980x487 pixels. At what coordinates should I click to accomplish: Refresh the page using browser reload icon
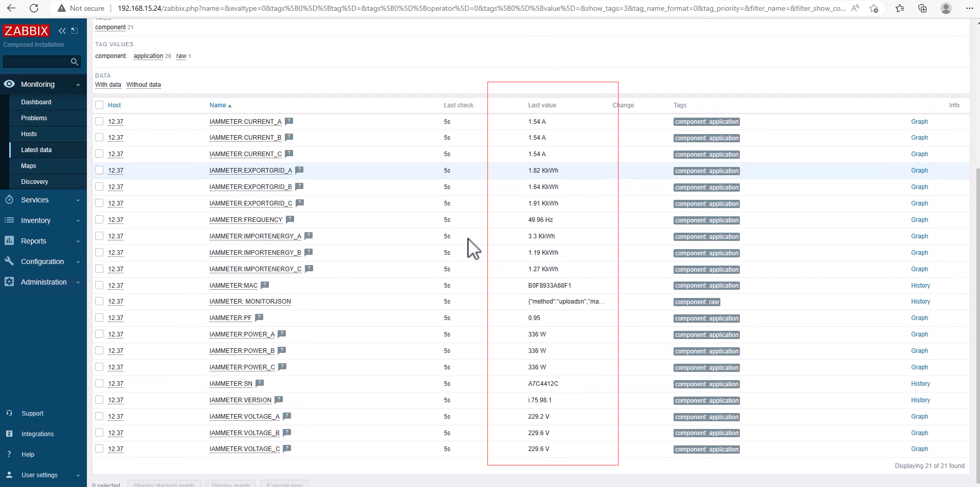point(34,8)
